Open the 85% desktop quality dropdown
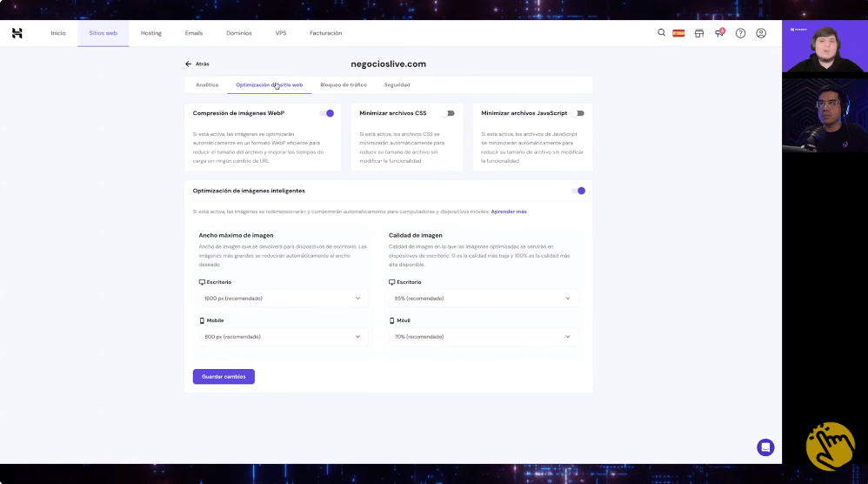The height and width of the screenshot is (484, 868). pos(484,299)
